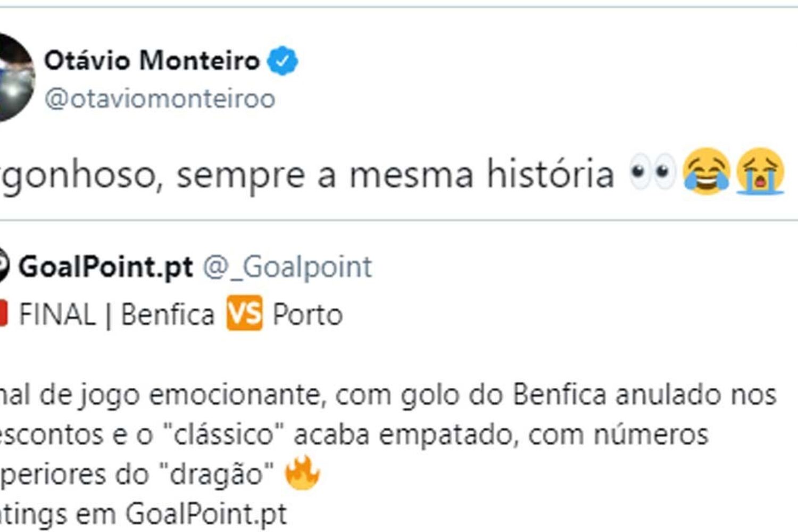Click the orange VS icon
Image resolution: width=798 pixels, height=532 pixels.
tap(244, 313)
